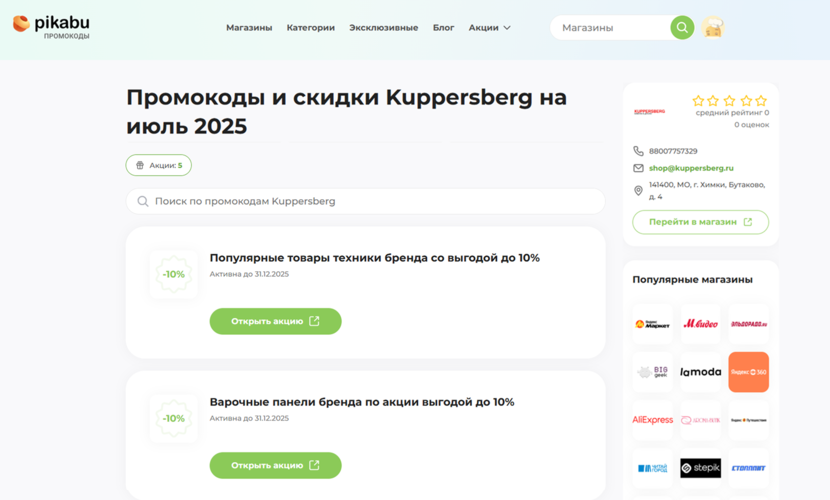The height and width of the screenshot is (500, 830).
Task: Open Stepik store tile
Action: pyautogui.click(x=700, y=468)
